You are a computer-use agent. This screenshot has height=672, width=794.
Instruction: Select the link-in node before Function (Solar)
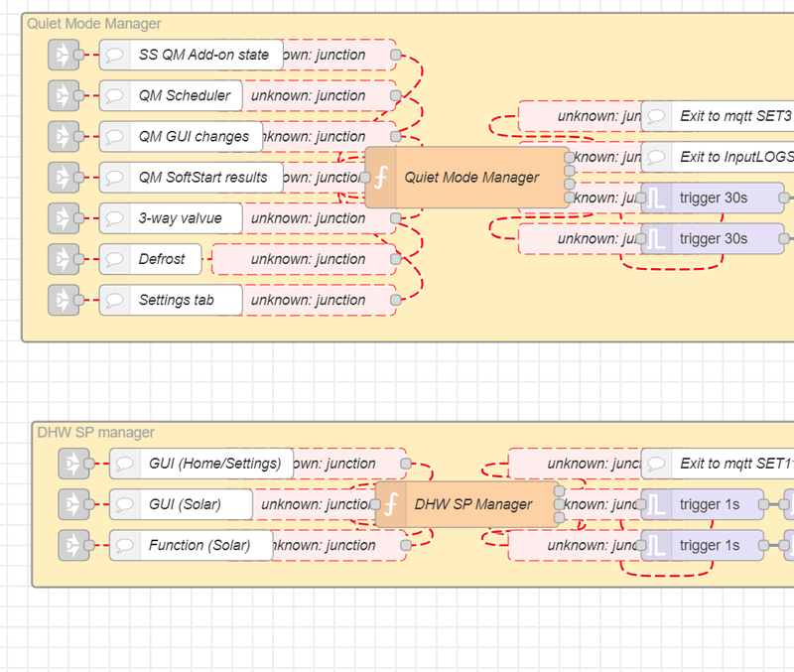(x=73, y=545)
